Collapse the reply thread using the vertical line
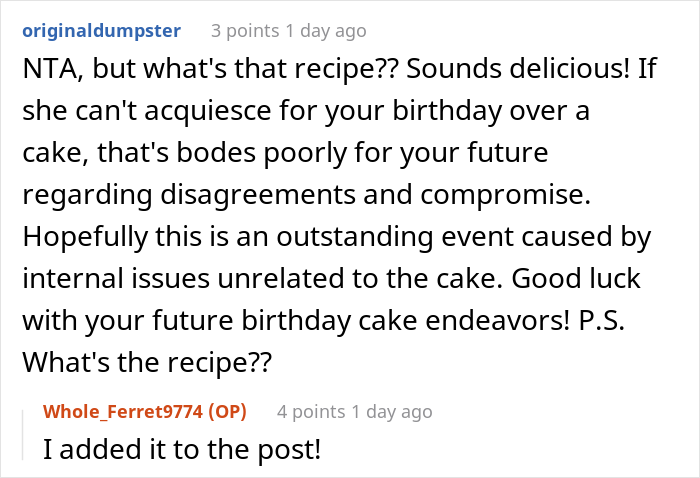Image resolution: width=700 pixels, height=478 pixels. [22, 435]
